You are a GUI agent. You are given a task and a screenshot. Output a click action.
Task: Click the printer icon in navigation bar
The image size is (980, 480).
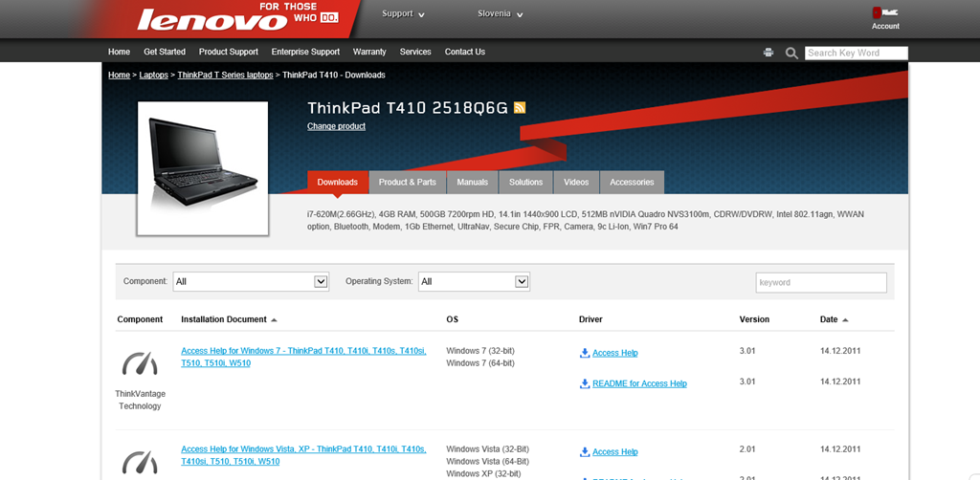point(768,53)
